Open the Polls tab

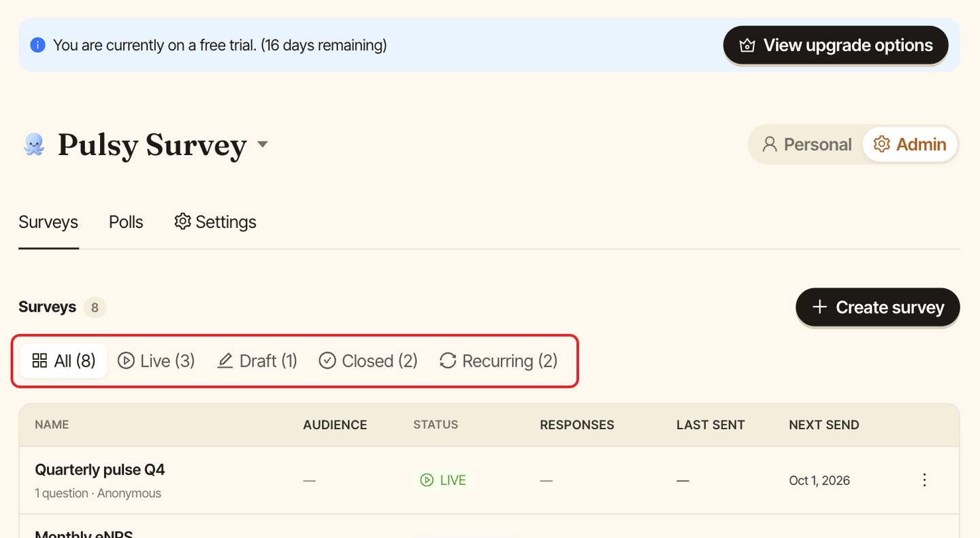coord(126,222)
